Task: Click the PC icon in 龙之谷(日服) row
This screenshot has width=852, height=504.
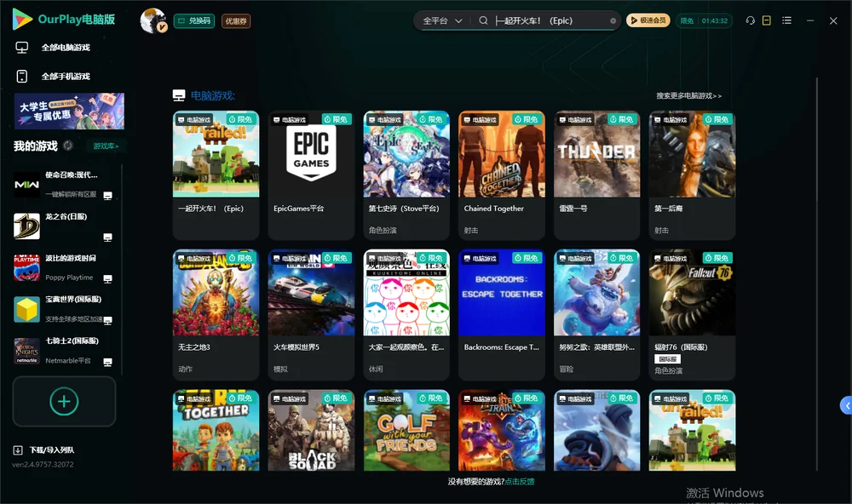Action: point(107,238)
